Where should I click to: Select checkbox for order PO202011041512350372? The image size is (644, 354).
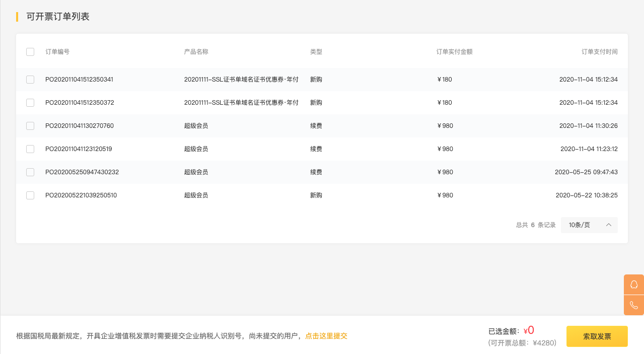(x=30, y=103)
